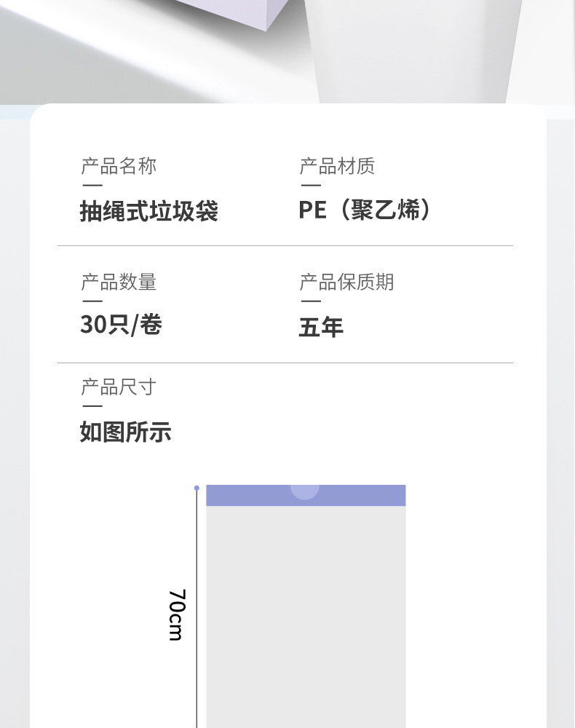Click the 产品数量 label
The height and width of the screenshot is (728, 575).
pyautogui.click(x=119, y=282)
